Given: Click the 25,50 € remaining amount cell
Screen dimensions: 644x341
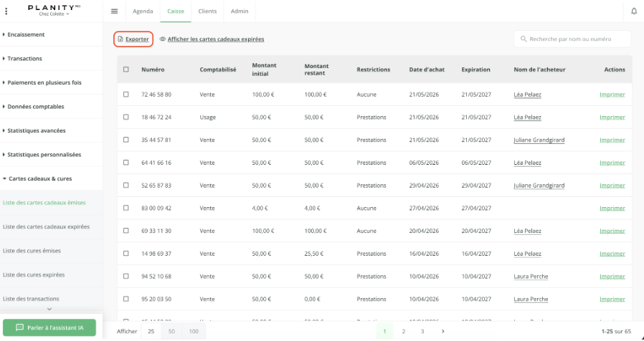Looking at the screenshot, I should 314,254.
